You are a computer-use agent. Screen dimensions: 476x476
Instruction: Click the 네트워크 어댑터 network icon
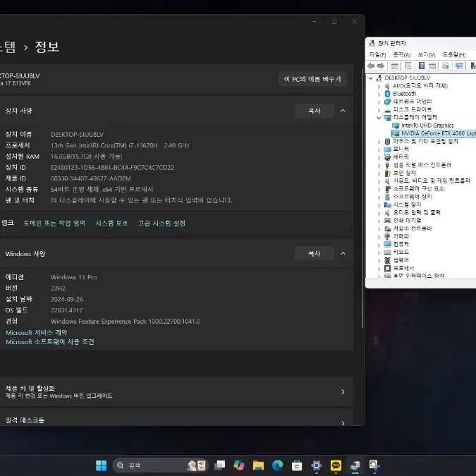click(x=387, y=102)
